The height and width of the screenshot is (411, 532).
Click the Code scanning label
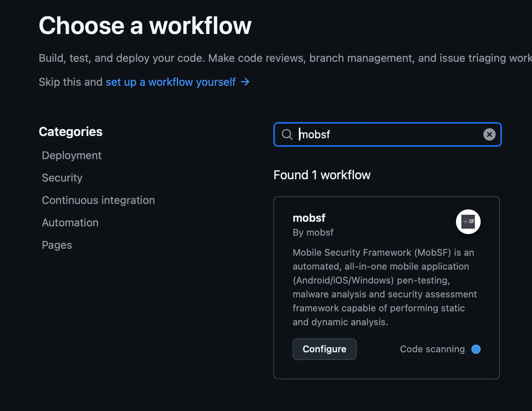click(432, 349)
